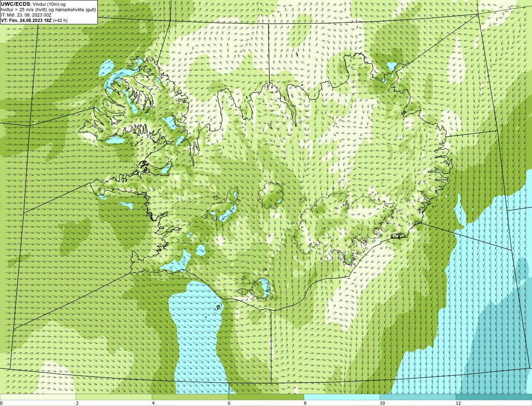Image resolution: width=532 pixels, height=406 pixels.
Task: Click the 'IT: Mið. 23. 08. 2023 00Z' line
Action: click(26, 15)
